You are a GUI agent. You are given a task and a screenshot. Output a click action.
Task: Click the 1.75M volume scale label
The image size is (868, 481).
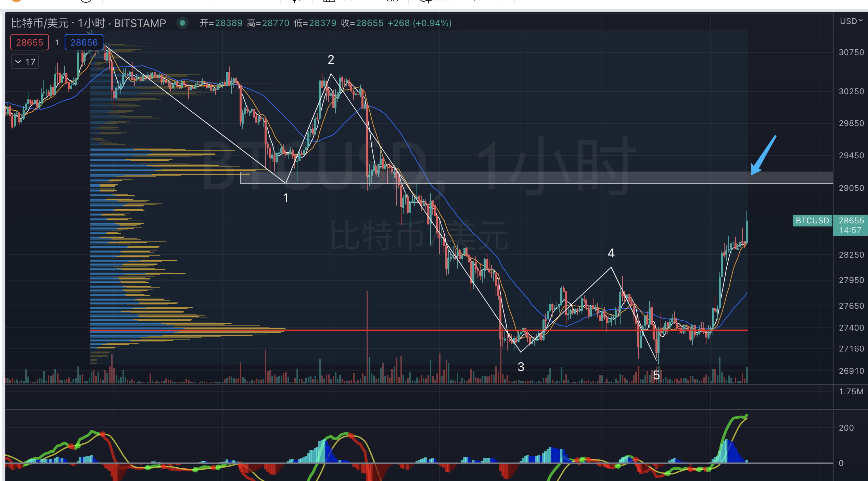851,392
